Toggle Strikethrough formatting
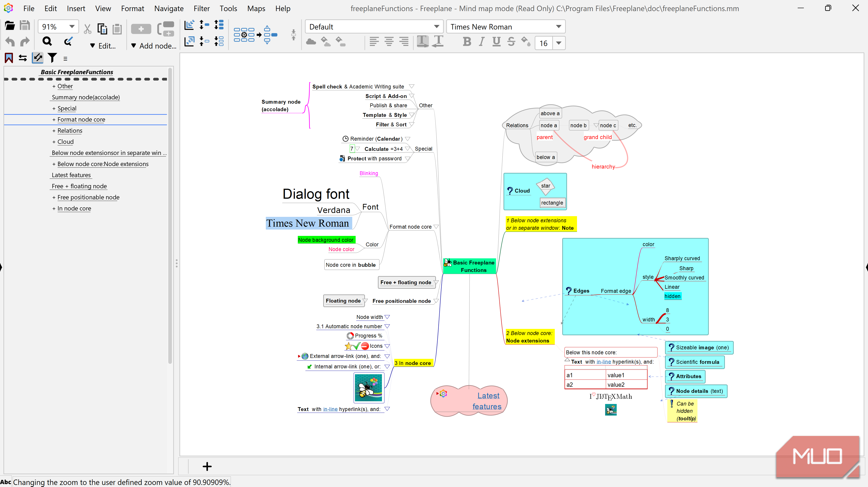868x487 pixels. coord(511,42)
